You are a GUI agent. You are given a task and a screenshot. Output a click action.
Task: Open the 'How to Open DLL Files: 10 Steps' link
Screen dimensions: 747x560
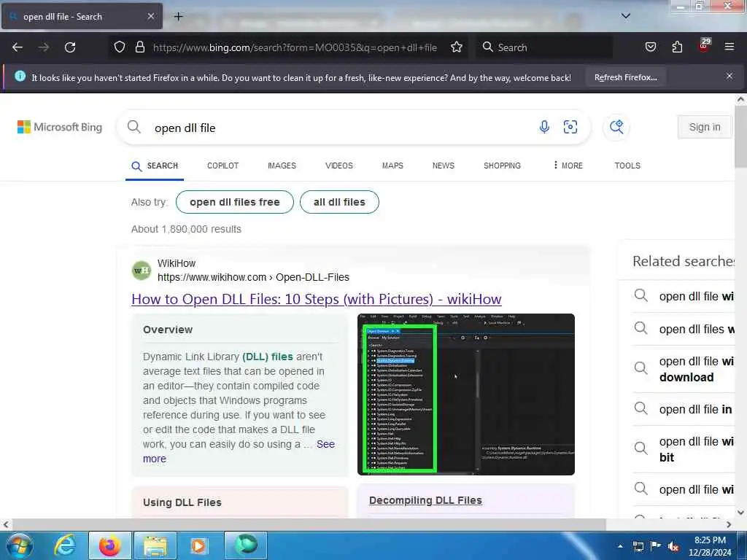[x=317, y=299]
